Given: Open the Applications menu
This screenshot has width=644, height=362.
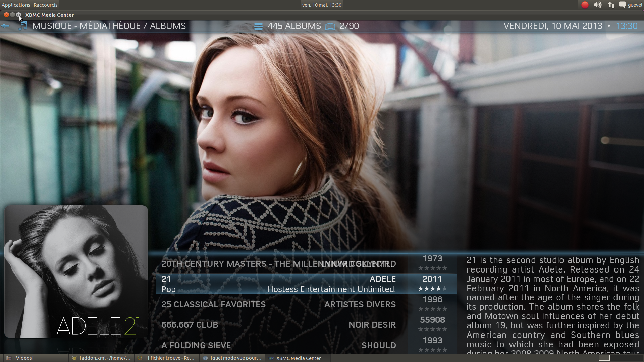Looking at the screenshot, I should pyautogui.click(x=16, y=5).
